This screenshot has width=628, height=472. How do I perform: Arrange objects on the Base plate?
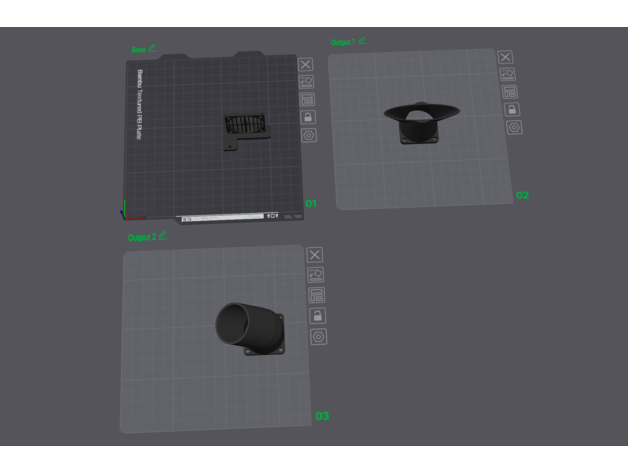(x=308, y=99)
